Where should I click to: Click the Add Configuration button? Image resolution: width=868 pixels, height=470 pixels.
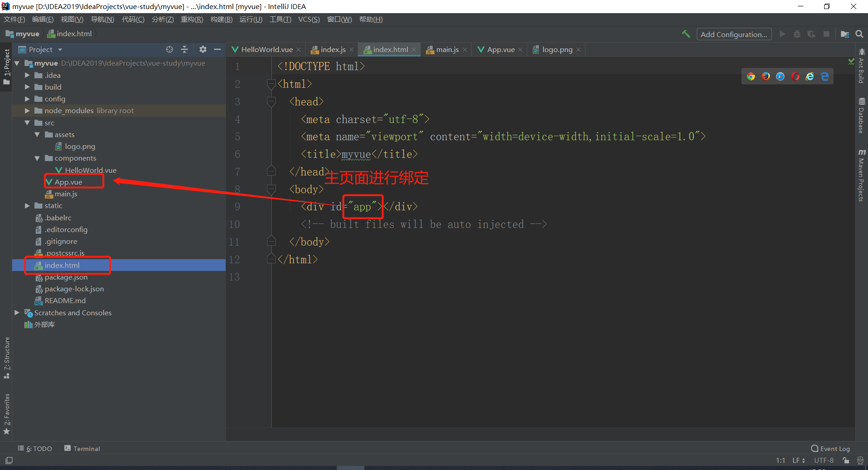point(733,34)
